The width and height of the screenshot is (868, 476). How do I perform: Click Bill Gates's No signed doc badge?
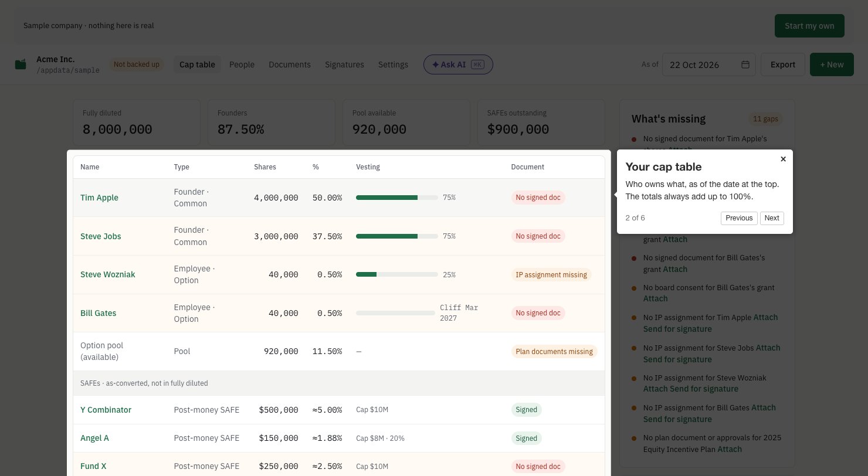coord(538,313)
